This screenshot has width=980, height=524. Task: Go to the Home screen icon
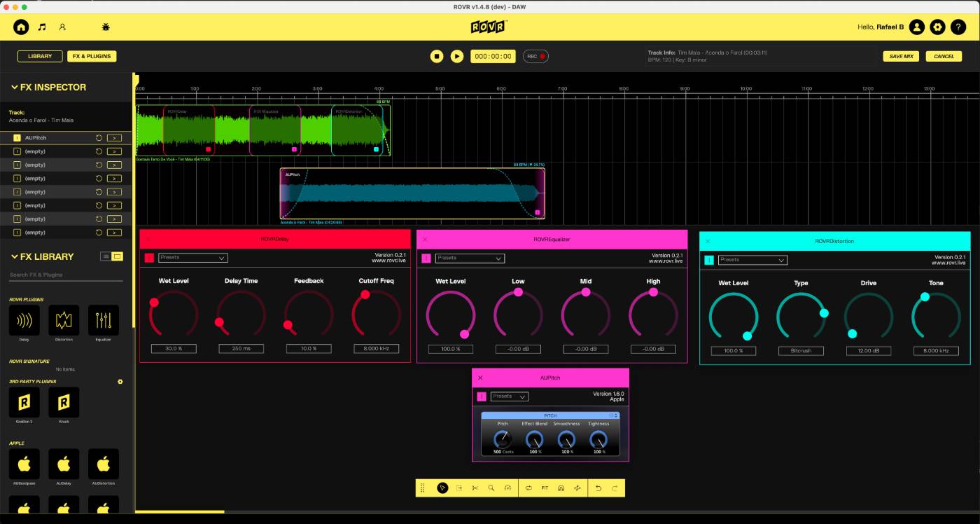pos(21,27)
